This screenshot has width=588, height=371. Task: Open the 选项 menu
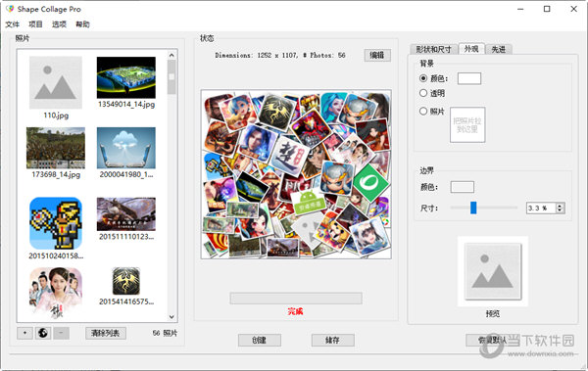[x=59, y=24]
